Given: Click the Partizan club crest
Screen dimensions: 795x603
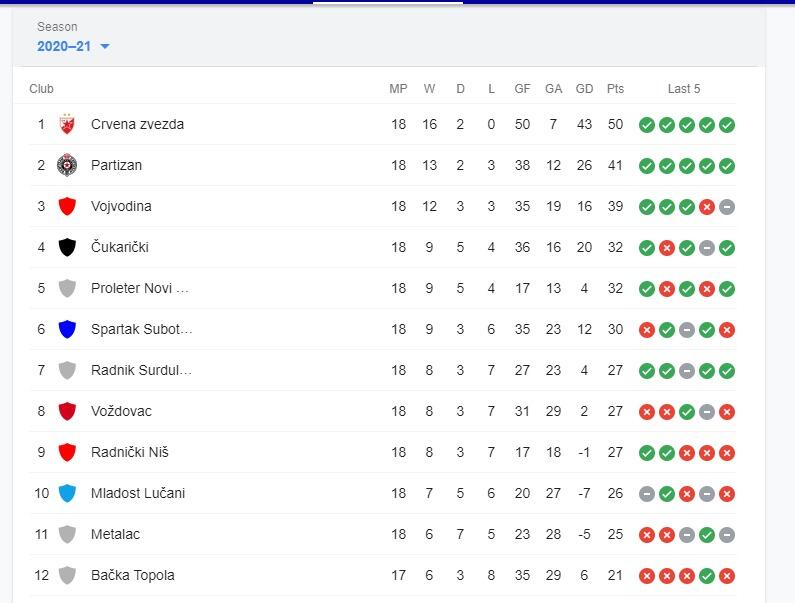Looking at the screenshot, I should [x=67, y=165].
